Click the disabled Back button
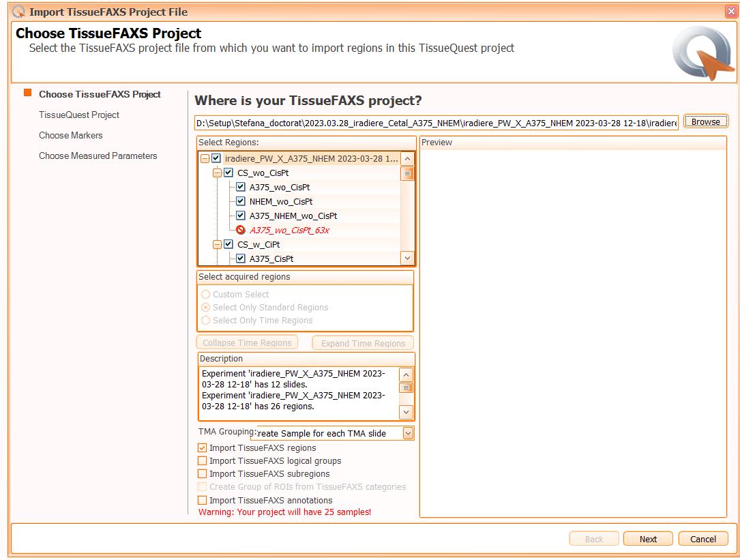This screenshot has width=740, height=560. [x=593, y=539]
